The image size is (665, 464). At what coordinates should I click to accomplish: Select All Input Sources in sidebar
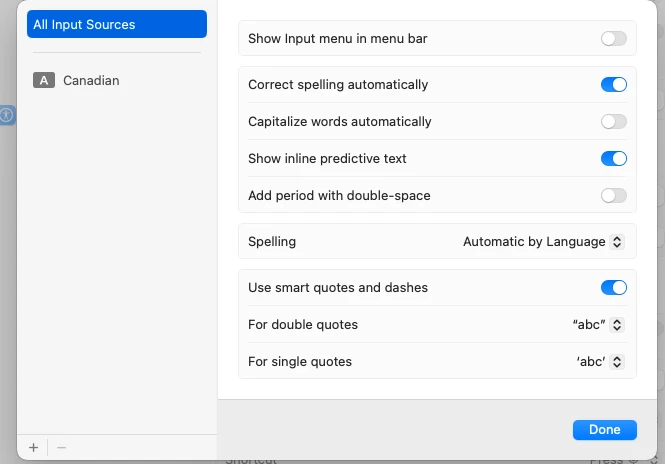tap(117, 24)
